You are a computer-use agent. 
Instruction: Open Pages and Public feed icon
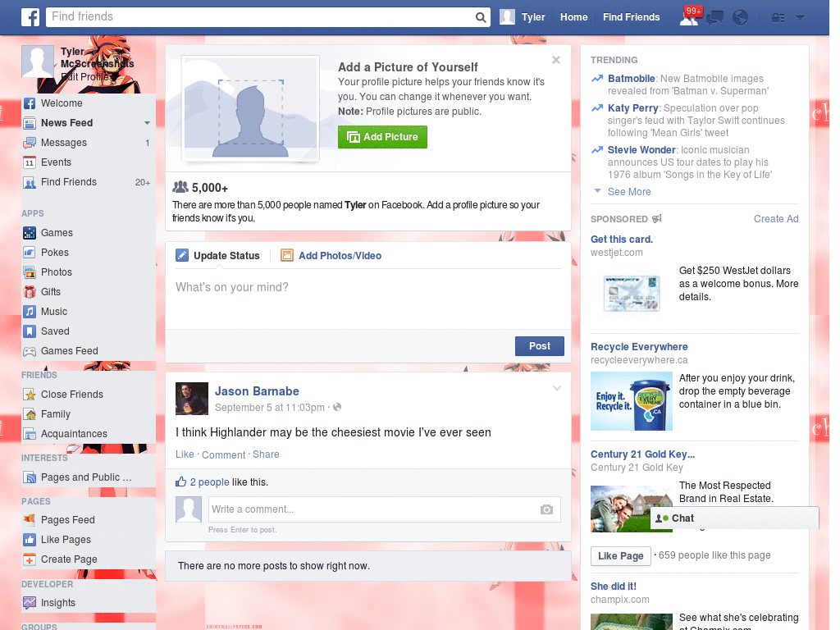coord(30,477)
